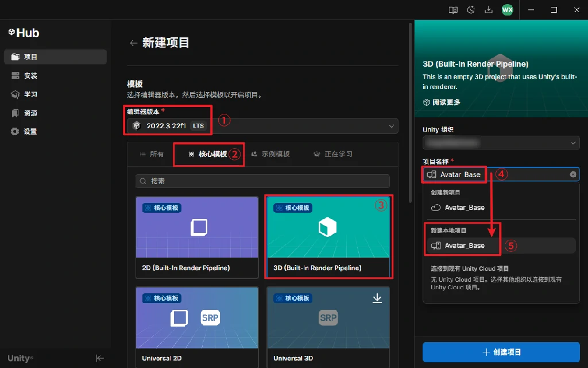Open the downloads icon in title bar
Image resolution: width=588 pixels, height=368 pixels.
pyautogui.click(x=489, y=10)
